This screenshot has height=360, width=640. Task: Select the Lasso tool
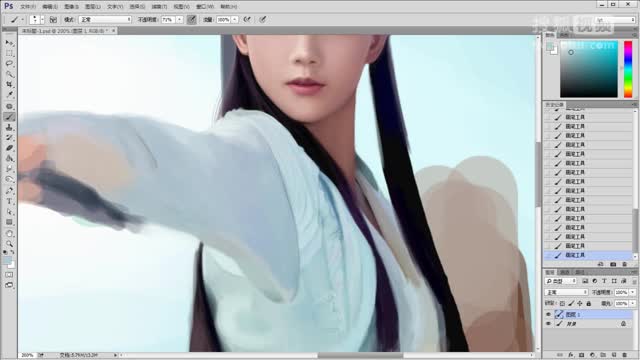pyautogui.click(x=9, y=64)
